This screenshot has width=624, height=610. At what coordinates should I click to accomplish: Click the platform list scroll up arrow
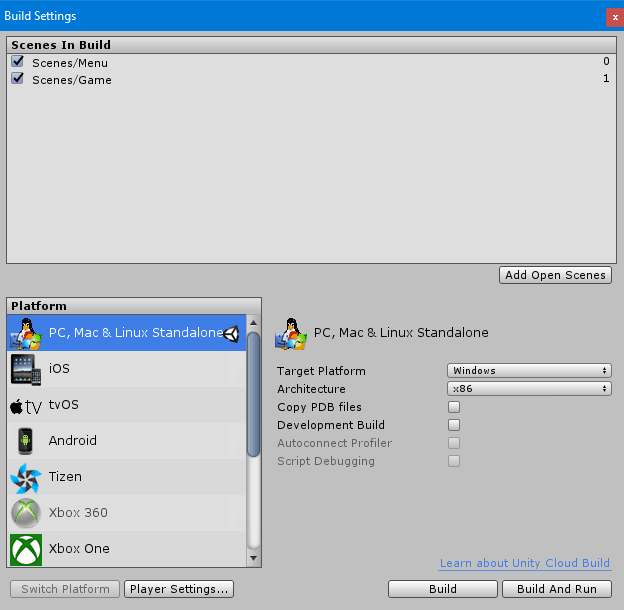(x=254, y=323)
